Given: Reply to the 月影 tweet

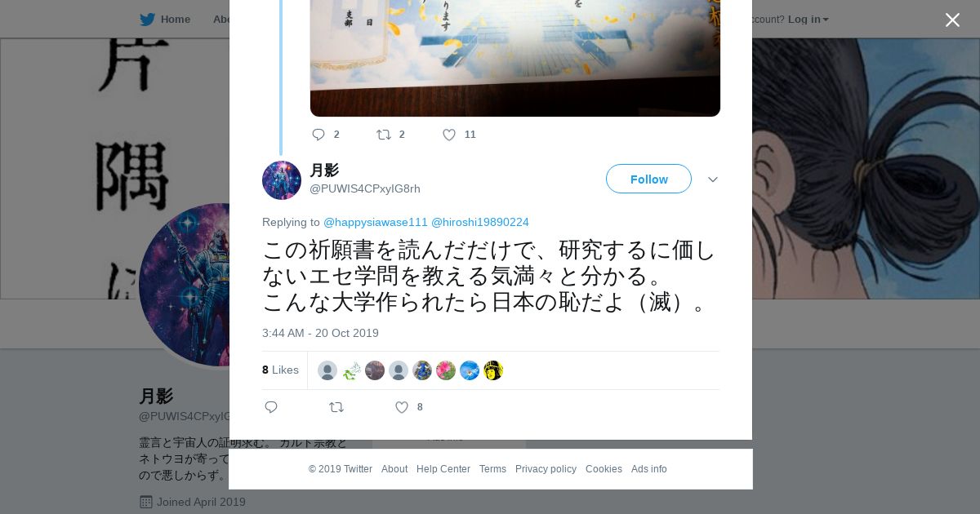Looking at the screenshot, I should [x=271, y=407].
